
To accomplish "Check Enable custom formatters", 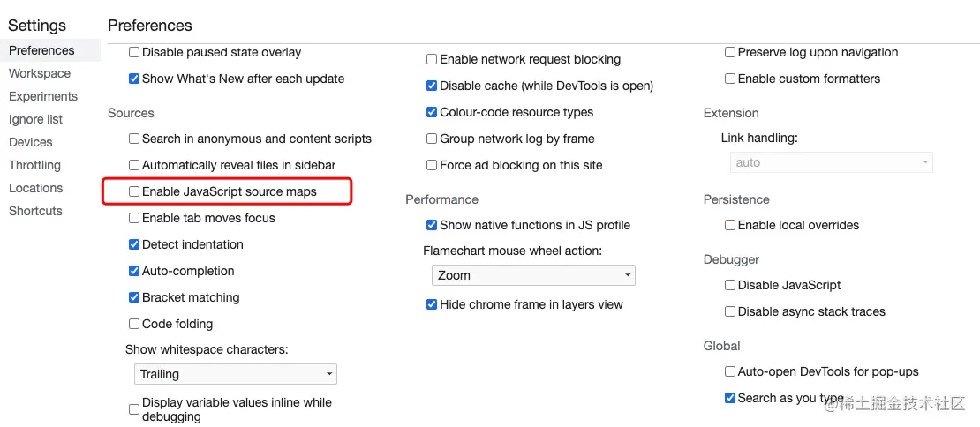I will click(x=730, y=79).
